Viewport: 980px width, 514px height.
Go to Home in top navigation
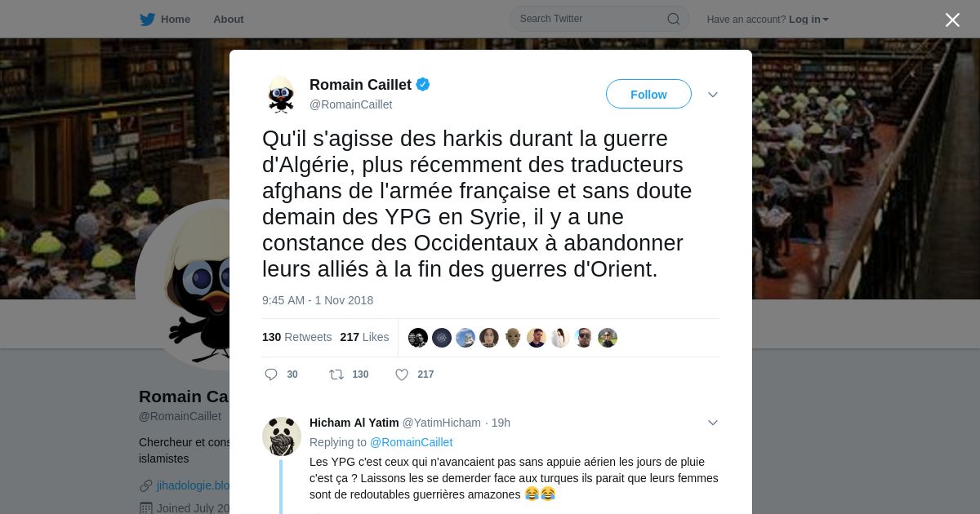pyautogui.click(x=176, y=19)
